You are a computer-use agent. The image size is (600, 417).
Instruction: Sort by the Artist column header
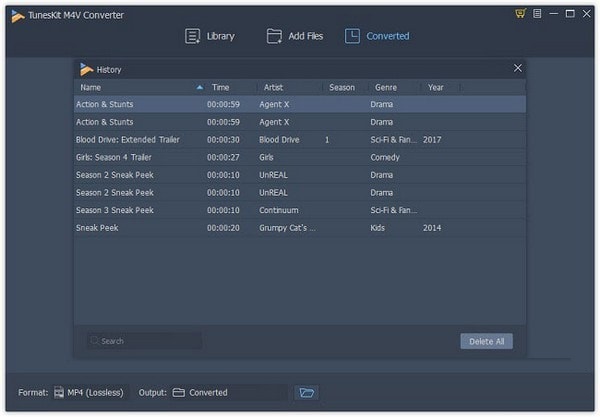point(273,88)
